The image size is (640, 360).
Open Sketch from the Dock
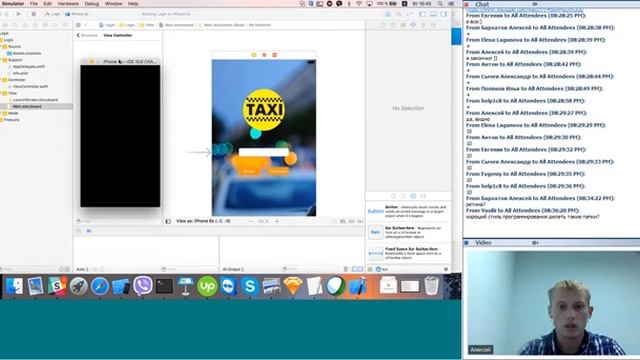pyautogui.click(x=293, y=286)
